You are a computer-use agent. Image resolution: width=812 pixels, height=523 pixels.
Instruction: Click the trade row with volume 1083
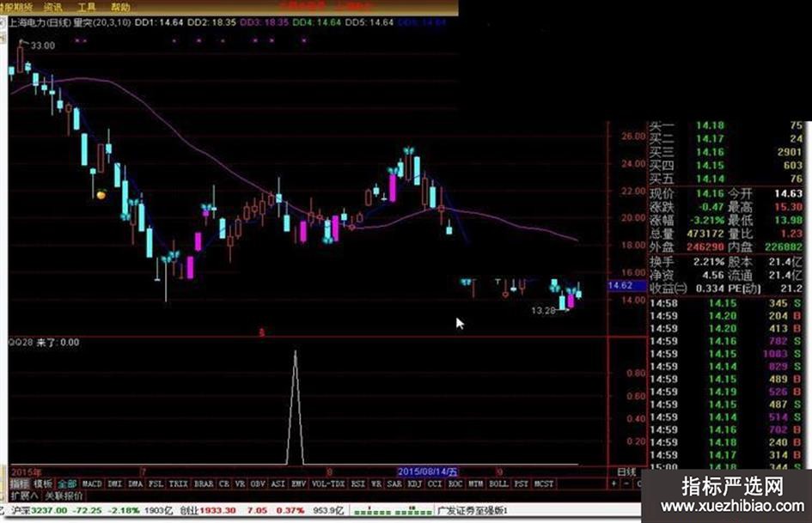[x=726, y=354]
